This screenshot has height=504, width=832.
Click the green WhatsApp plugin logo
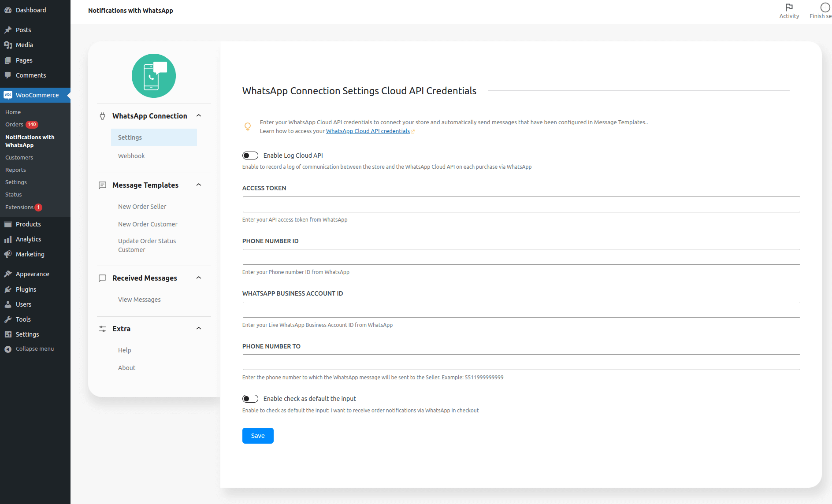point(153,76)
